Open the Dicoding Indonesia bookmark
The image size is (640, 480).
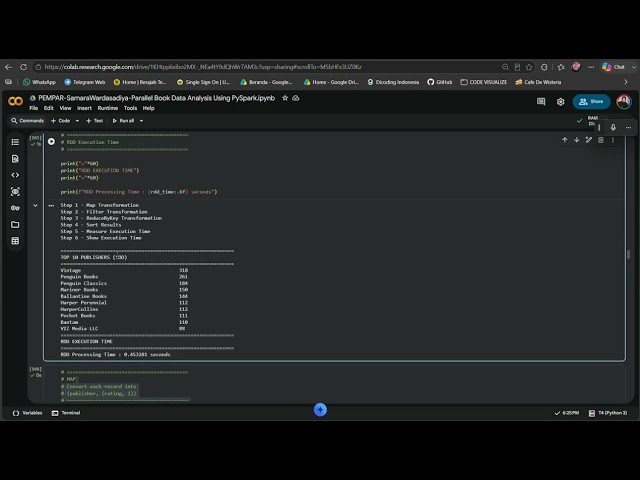point(393,82)
